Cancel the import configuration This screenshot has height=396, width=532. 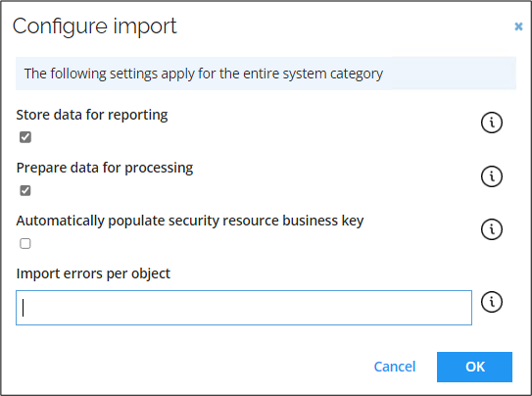395,367
